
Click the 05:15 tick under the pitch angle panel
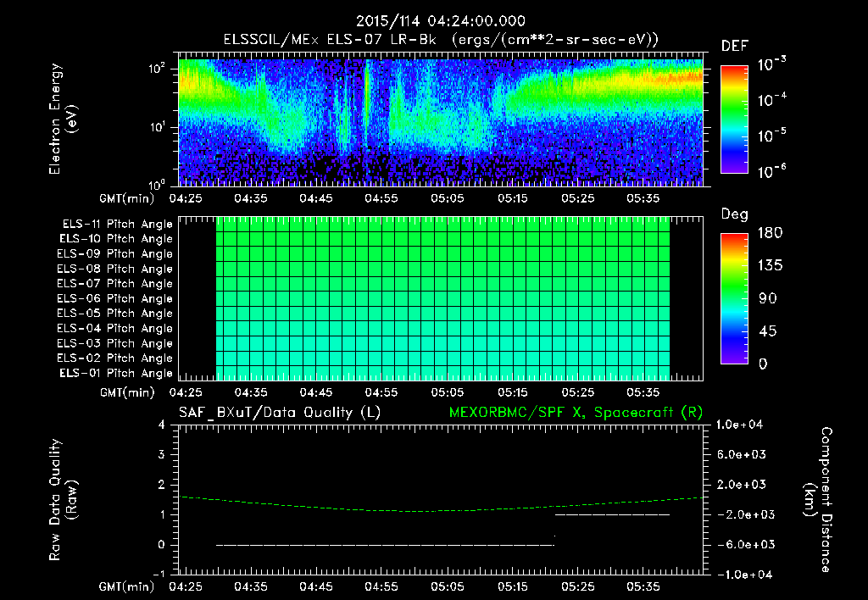pos(514,392)
